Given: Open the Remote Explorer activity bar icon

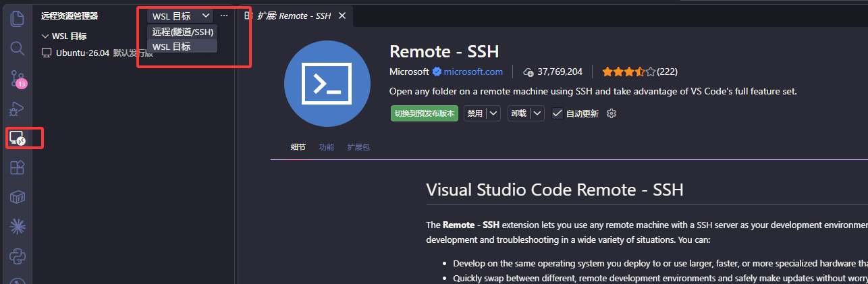Looking at the screenshot, I should 18,138.
